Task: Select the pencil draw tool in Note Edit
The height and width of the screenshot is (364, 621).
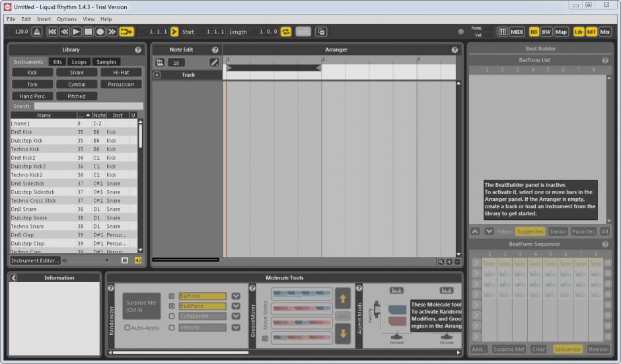Action: (x=214, y=63)
